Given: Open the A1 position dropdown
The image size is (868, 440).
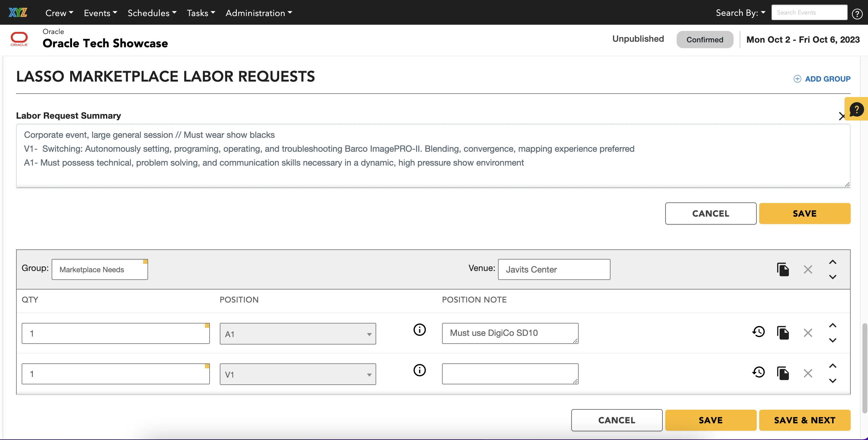Looking at the screenshot, I should [x=298, y=334].
